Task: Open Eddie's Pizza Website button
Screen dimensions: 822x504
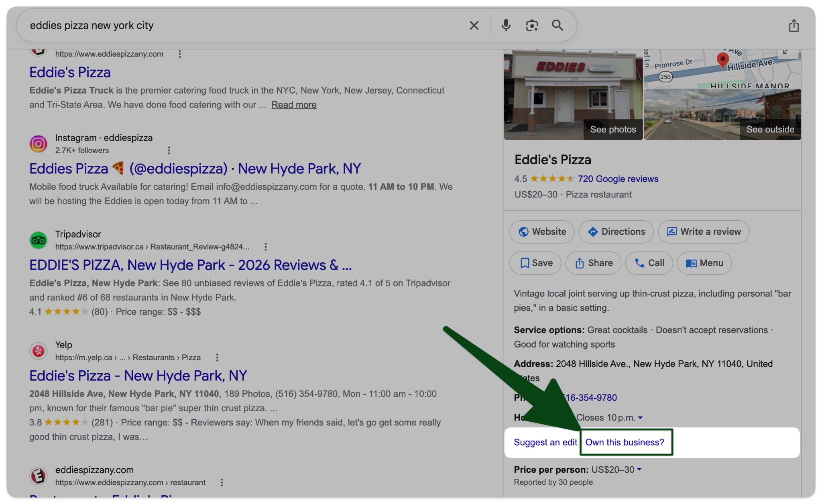Action: click(x=542, y=232)
